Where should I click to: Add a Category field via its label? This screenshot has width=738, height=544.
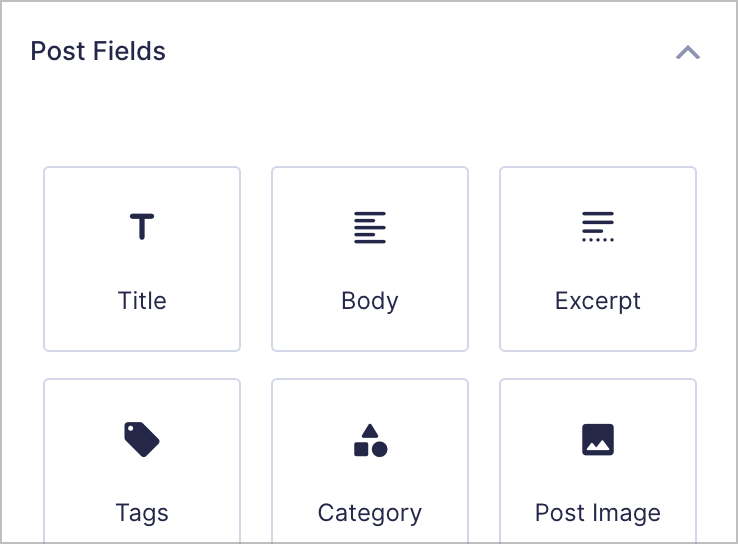click(370, 513)
